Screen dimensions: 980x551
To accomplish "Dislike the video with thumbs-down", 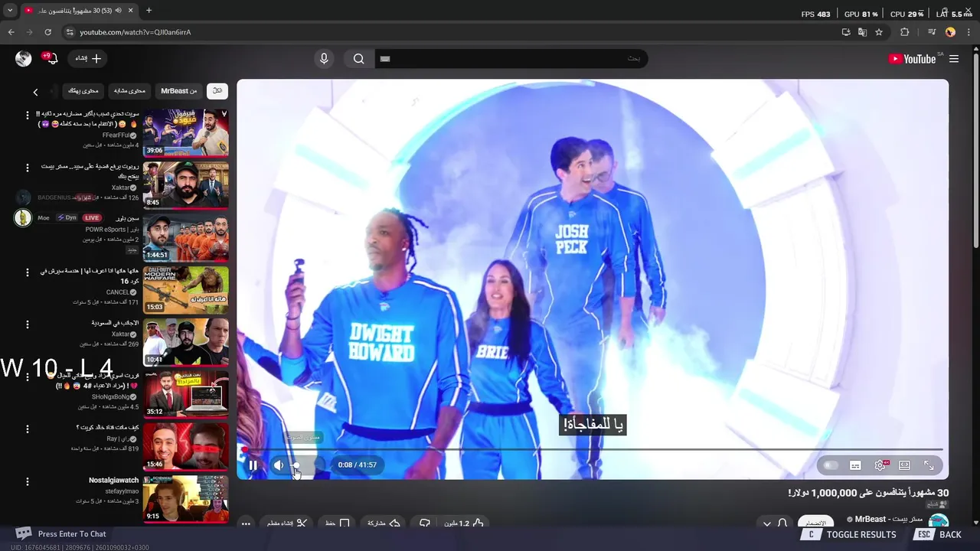I will point(425,523).
